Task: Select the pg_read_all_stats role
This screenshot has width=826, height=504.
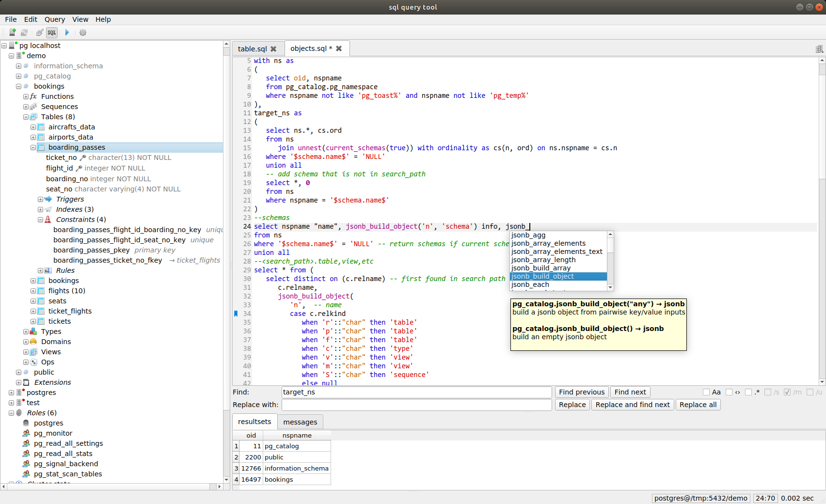Action: point(63,454)
